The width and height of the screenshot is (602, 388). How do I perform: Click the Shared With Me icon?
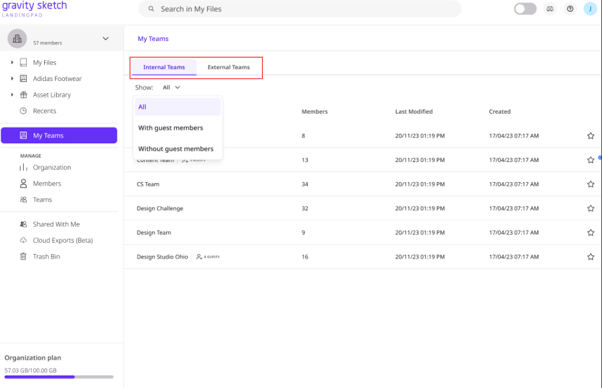[23, 224]
